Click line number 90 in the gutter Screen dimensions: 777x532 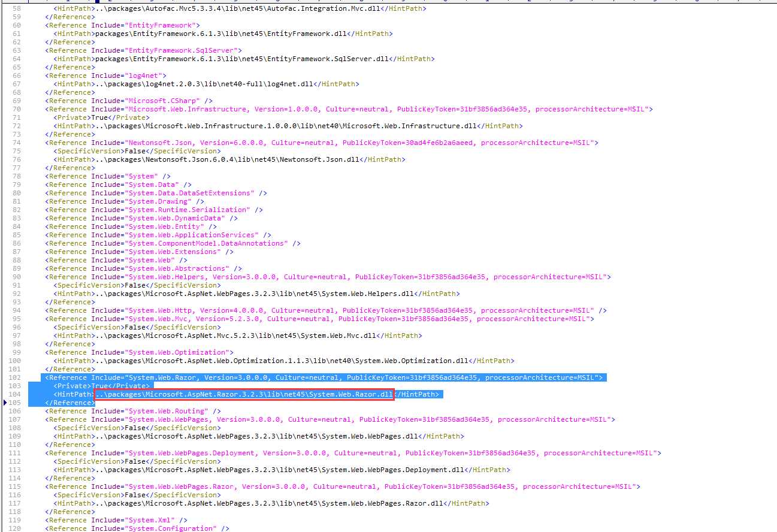[16, 277]
